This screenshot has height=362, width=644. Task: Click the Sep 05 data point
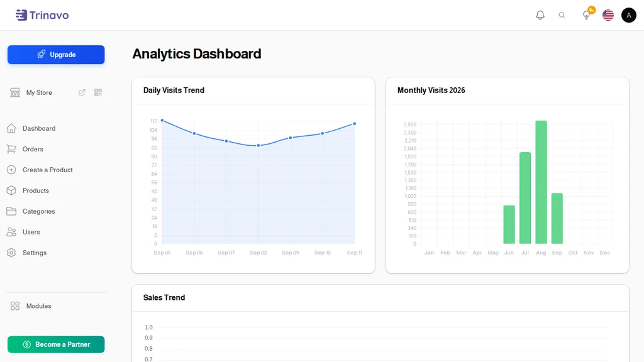(162, 121)
